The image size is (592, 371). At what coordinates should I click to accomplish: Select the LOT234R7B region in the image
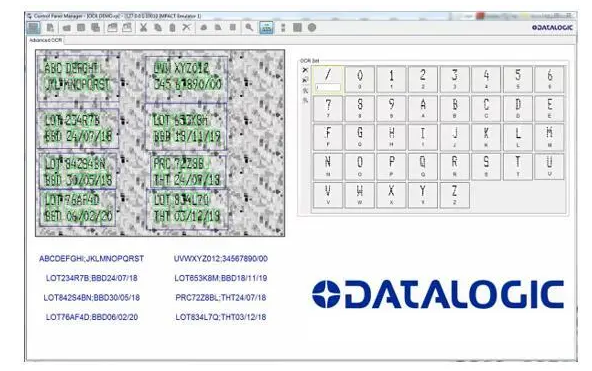click(x=78, y=129)
